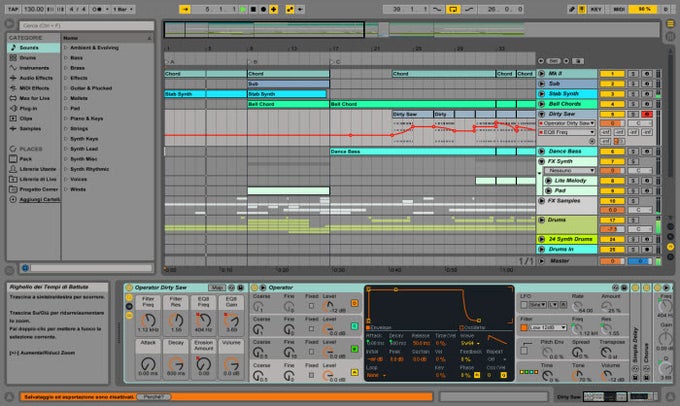Collapse the Dirty Saw track
Image resolution: width=680 pixels, height=406 pixels.
pyautogui.click(x=541, y=114)
